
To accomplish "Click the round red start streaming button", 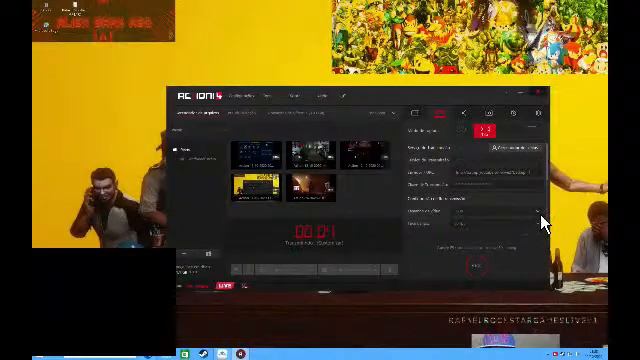I will 476,266.
